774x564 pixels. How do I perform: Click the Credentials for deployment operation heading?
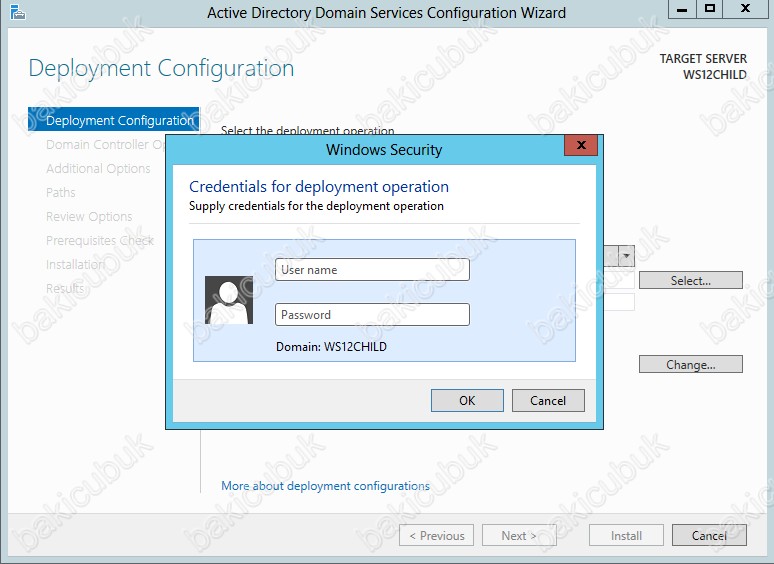point(319,187)
